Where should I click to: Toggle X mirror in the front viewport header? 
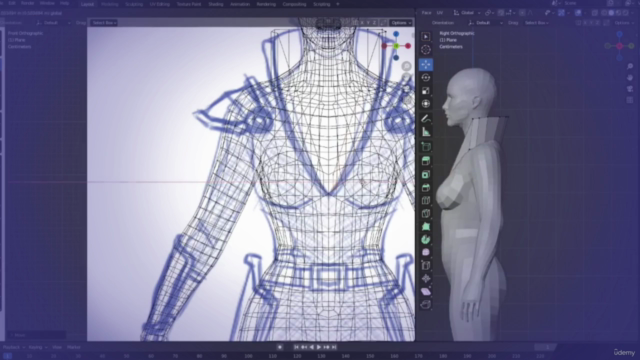[362, 23]
